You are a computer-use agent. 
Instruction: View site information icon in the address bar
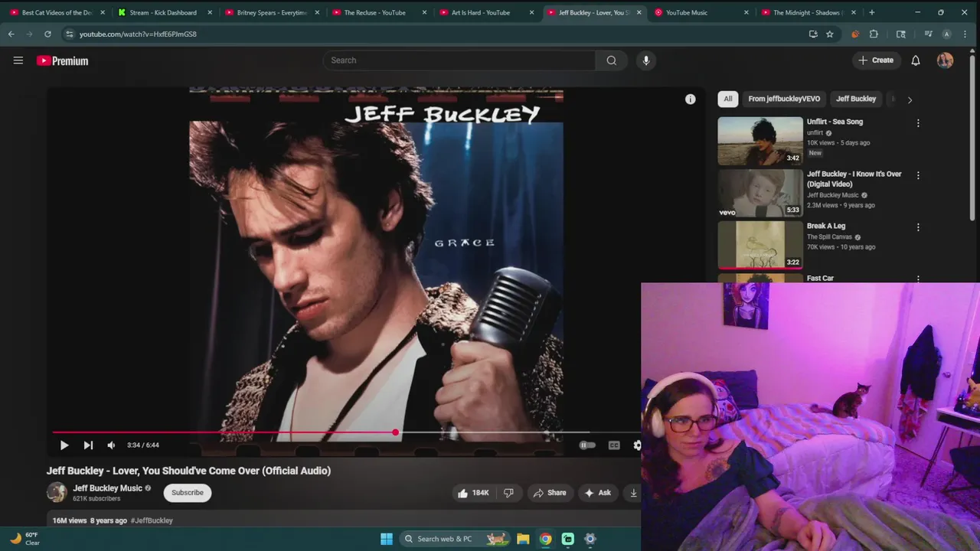[x=70, y=34]
